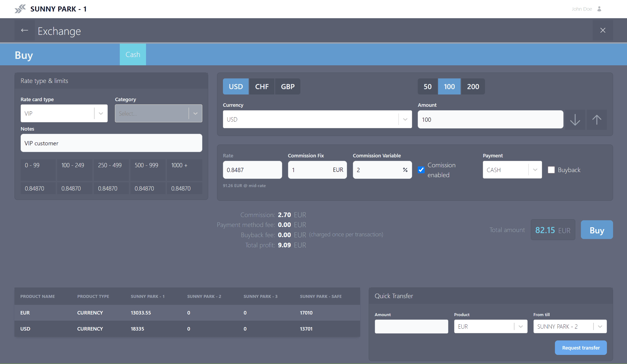Click the SUNNY PARK - SAFE column header
This screenshot has height=364, width=627.
[x=321, y=296]
